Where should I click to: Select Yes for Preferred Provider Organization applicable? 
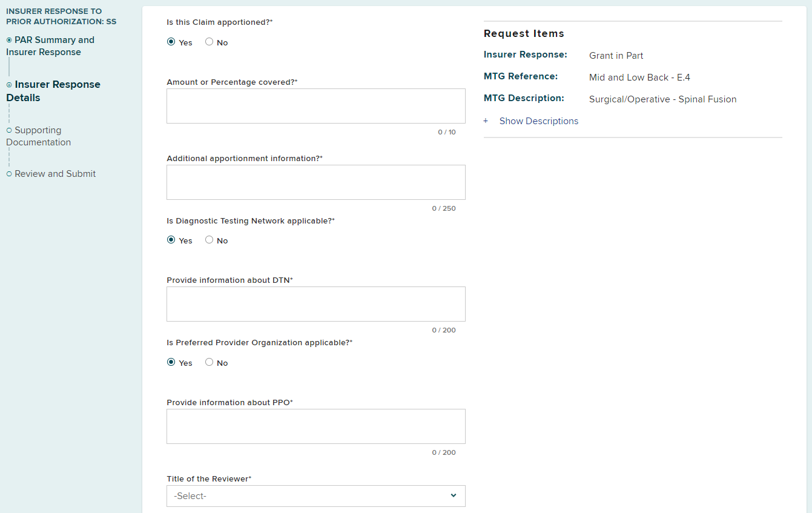[171, 363]
